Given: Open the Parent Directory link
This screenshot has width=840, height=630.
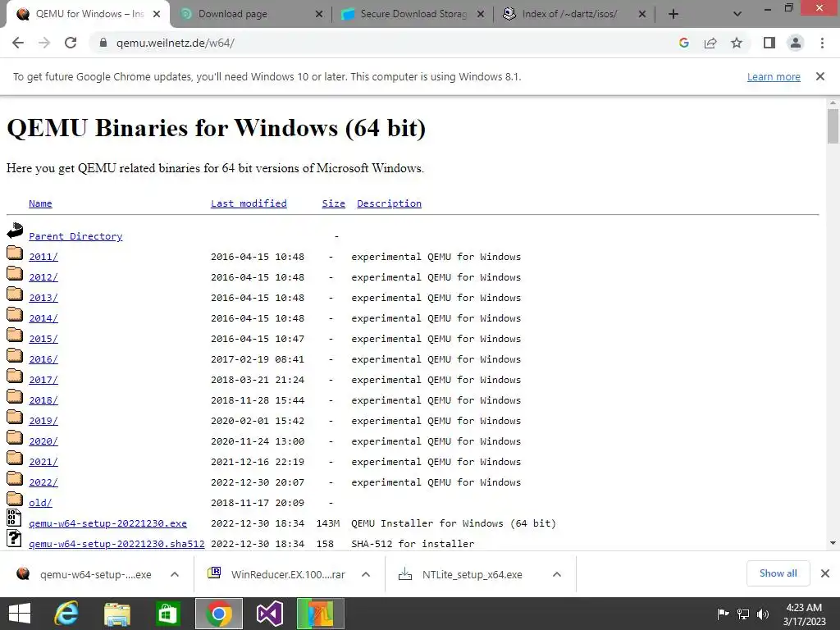Looking at the screenshot, I should point(75,236).
